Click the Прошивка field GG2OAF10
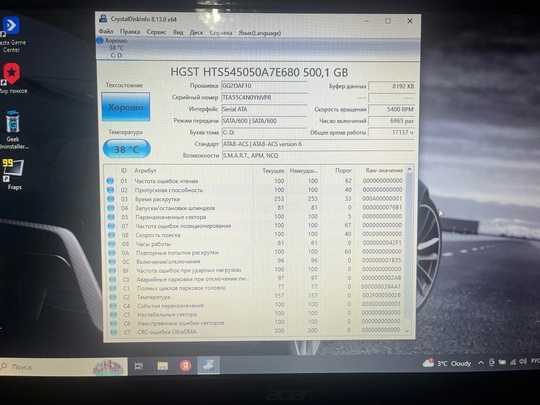The image size is (540, 405). coord(264,86)
